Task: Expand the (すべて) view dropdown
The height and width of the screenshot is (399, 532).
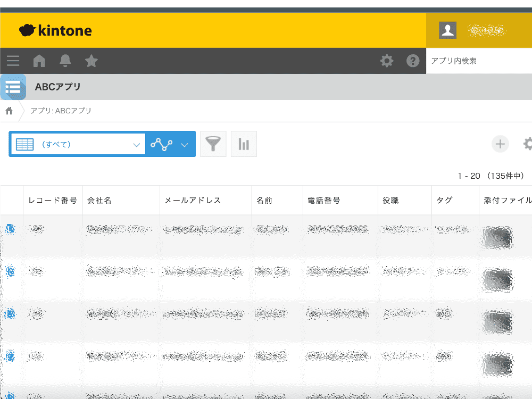Action: point(136,145)
